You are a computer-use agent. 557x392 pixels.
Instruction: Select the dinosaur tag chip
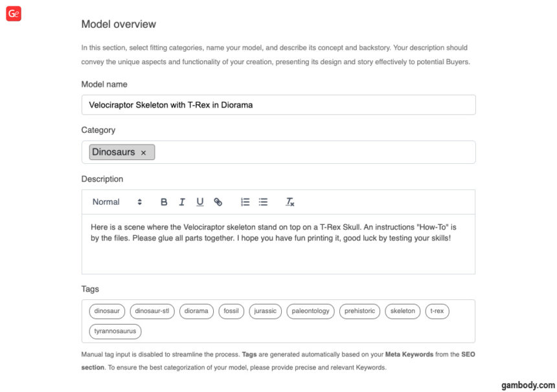pyautogui.click(x=107, y=311)
